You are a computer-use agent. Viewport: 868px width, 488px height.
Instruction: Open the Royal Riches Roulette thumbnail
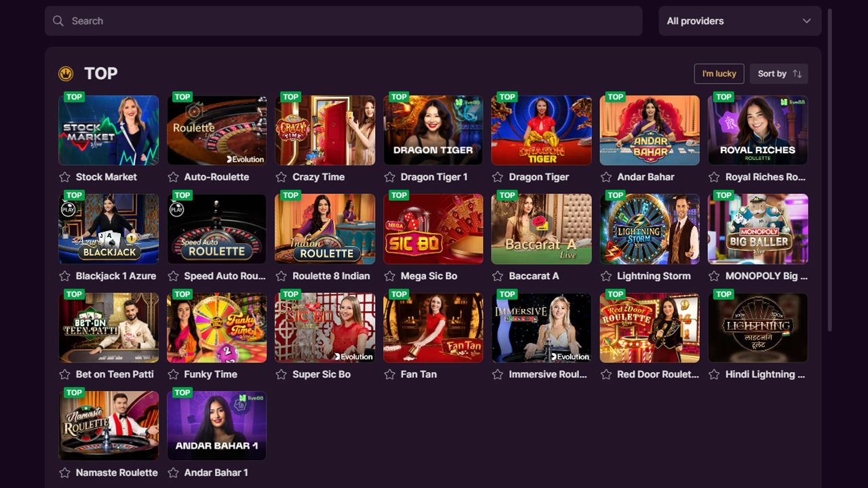[758, 130]
